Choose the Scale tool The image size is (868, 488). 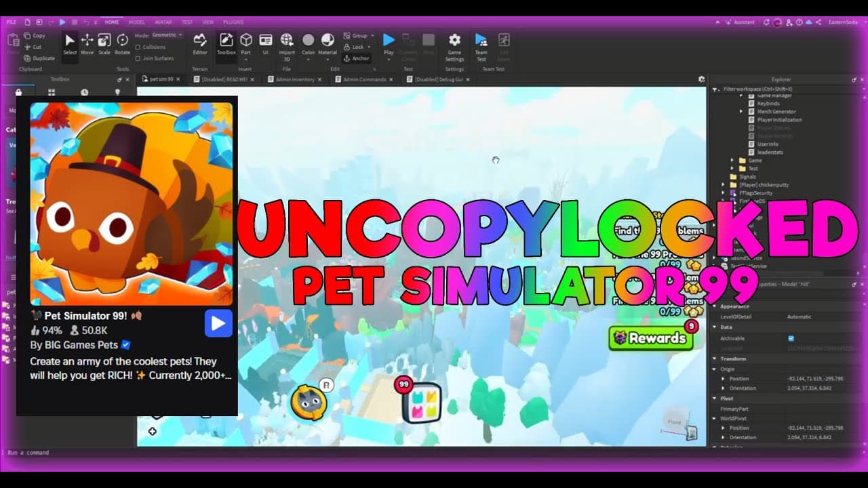click(x=104, y=45)
